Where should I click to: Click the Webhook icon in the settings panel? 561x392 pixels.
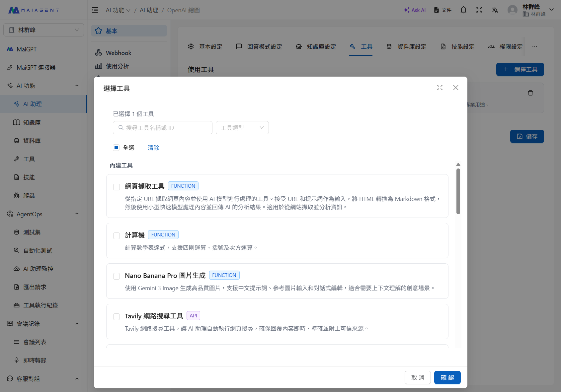point(99,52)
